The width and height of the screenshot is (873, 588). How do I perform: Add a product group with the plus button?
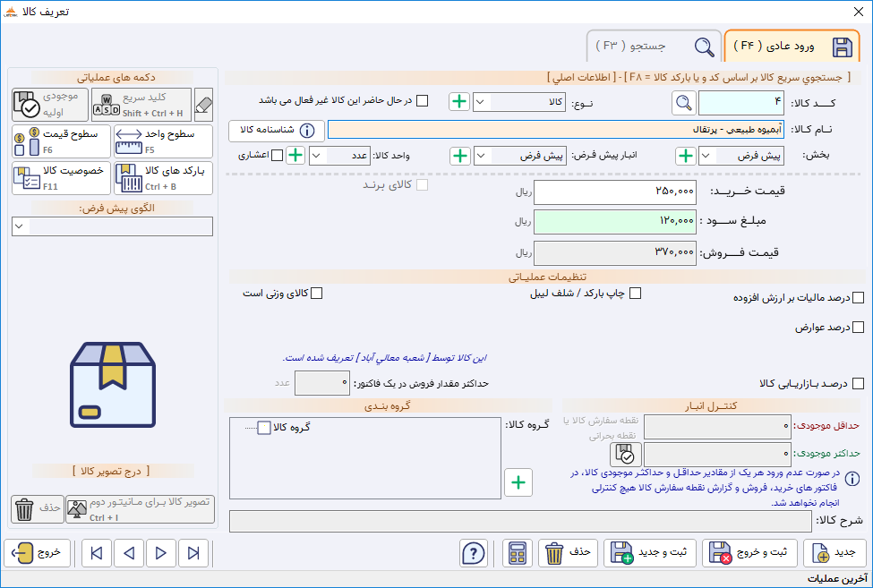518,482
